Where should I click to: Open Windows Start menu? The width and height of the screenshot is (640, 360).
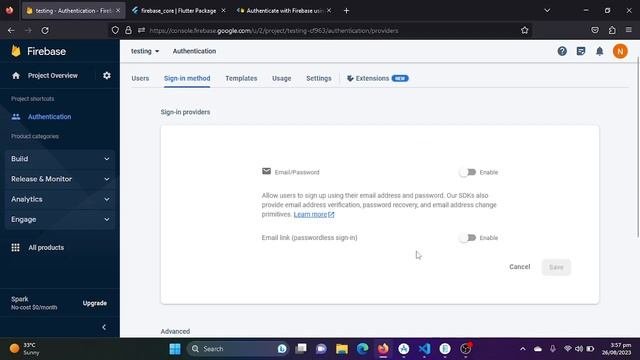click(175, 349)
